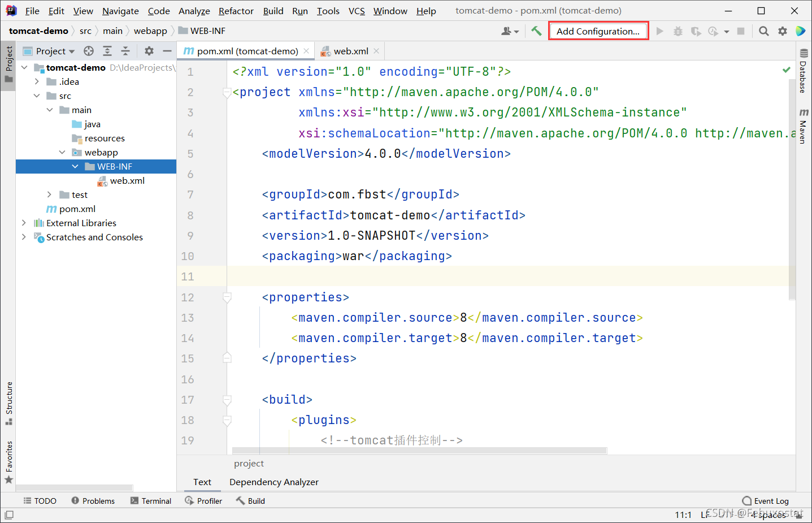This screenshot has width=812, height=523.
Task: Open Project panel options gear
Action: pyautogui.click(x=149, y=51)
